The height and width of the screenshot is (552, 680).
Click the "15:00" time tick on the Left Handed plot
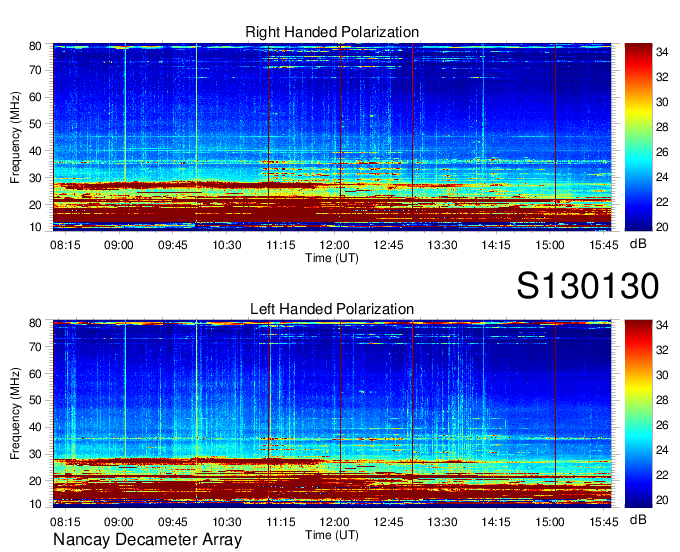coord(550,522)
